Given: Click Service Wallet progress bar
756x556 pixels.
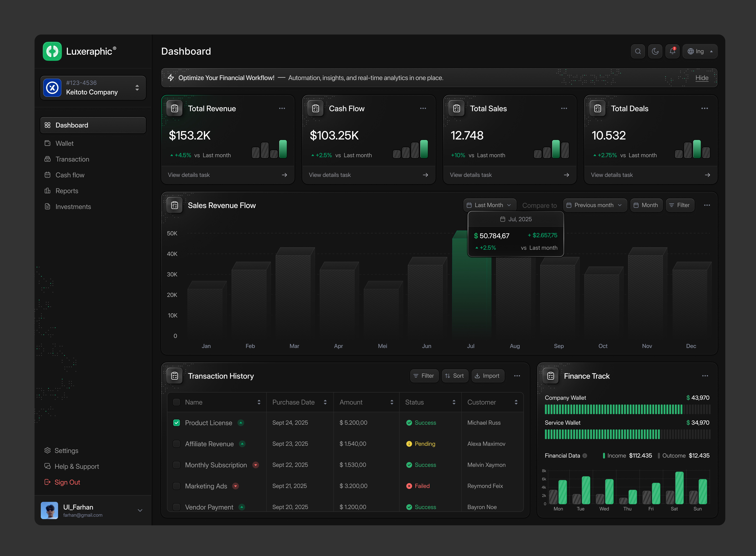Looking at the screenshot, I should [627, 434].
